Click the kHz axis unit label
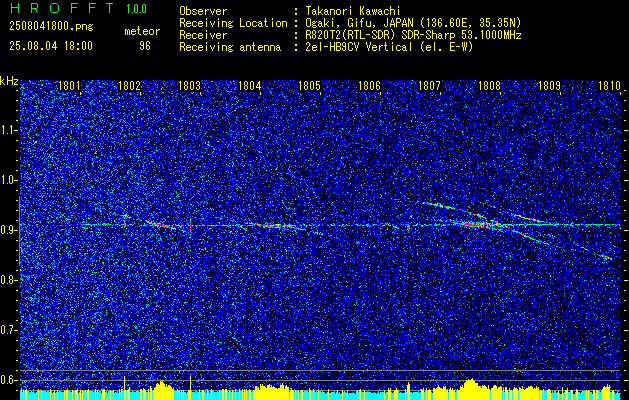Screen dimensions: 629x400 pyautogui.click(x=9, y=81)
